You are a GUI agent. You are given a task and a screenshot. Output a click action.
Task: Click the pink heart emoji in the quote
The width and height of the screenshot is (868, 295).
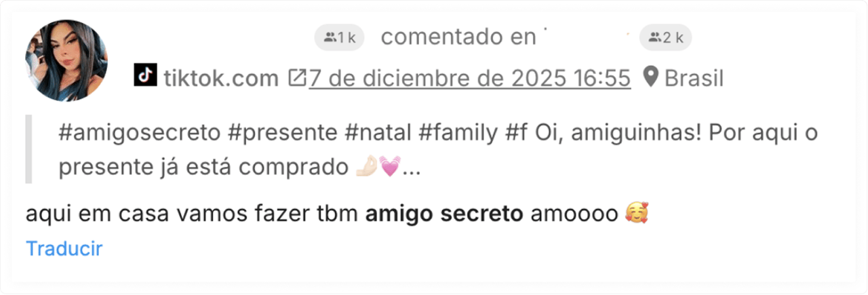[x=390, y=166]
